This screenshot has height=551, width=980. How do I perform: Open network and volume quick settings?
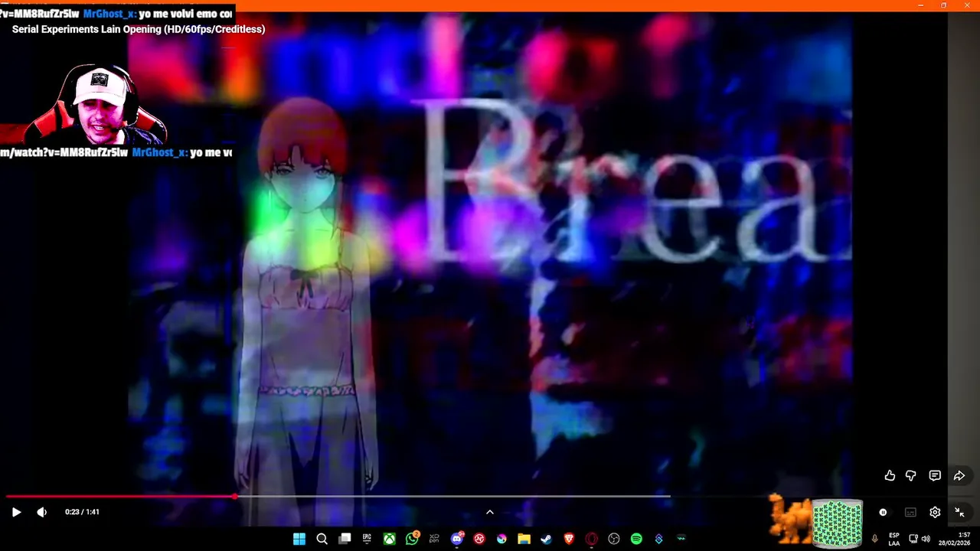pyautogui.click(x=920, y=539)
